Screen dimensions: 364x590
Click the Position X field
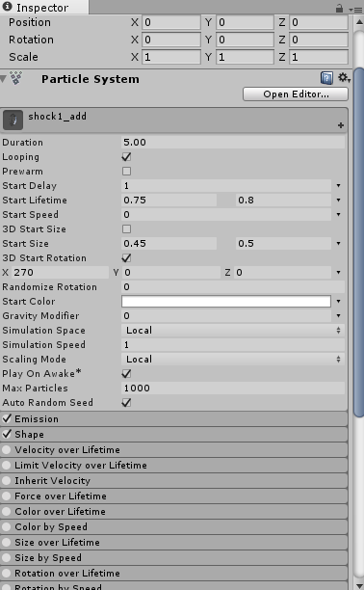tap(171, 22)
